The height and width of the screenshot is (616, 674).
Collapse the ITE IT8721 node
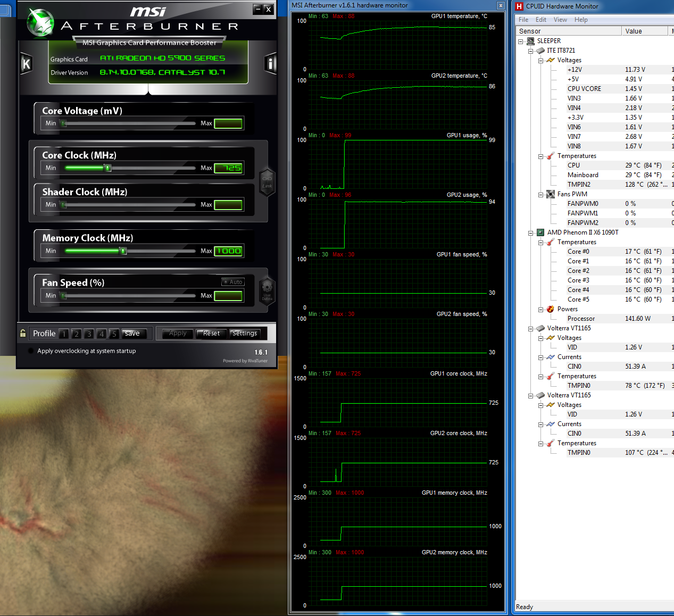[x=531, y=51]
